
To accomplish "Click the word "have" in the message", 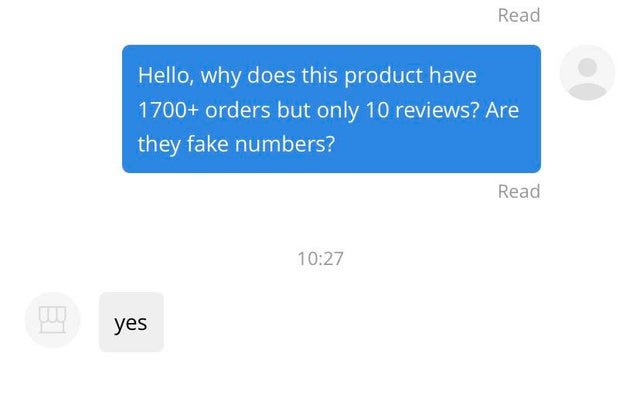I will click(453, 75).
